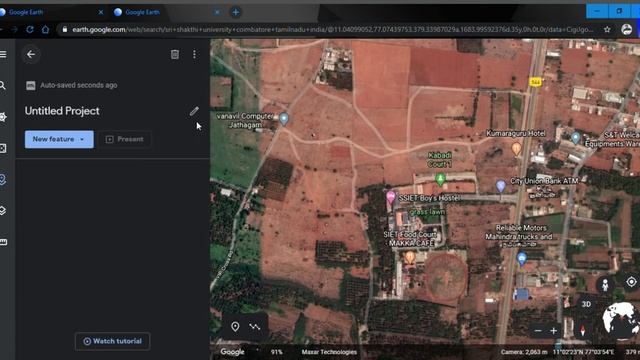Go to the browser home page
The image size is (640, 360).
pos(45,29)
